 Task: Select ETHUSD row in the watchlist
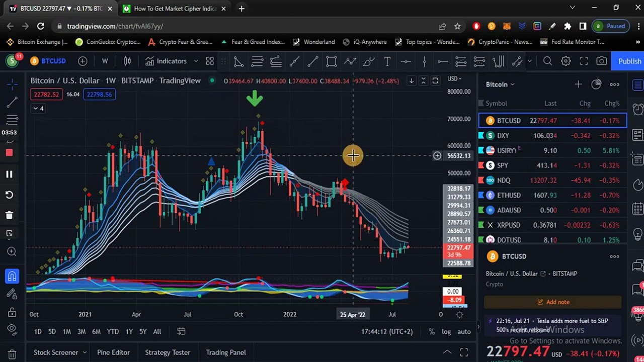pyautogui.click(x=553, y=195)
